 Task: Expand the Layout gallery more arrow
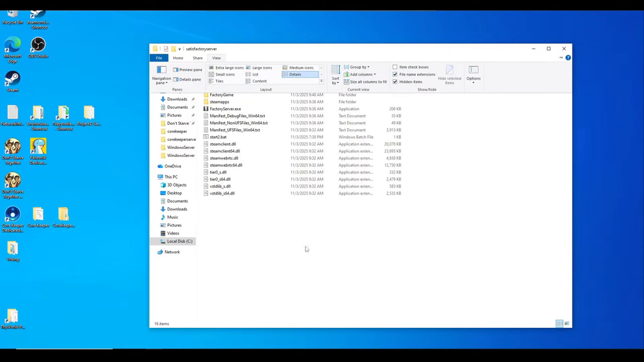(321, 81)
